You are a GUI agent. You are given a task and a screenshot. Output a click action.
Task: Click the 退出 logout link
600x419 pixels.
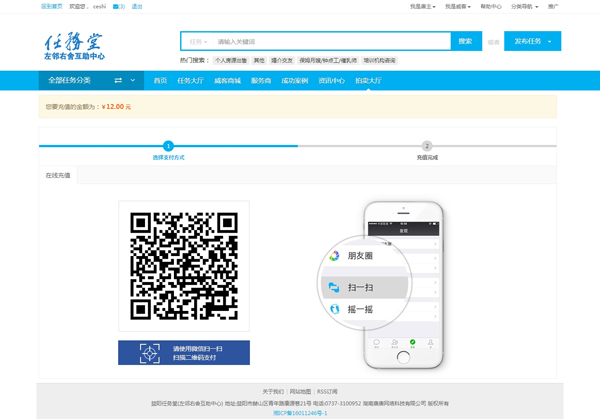[137, 7]
